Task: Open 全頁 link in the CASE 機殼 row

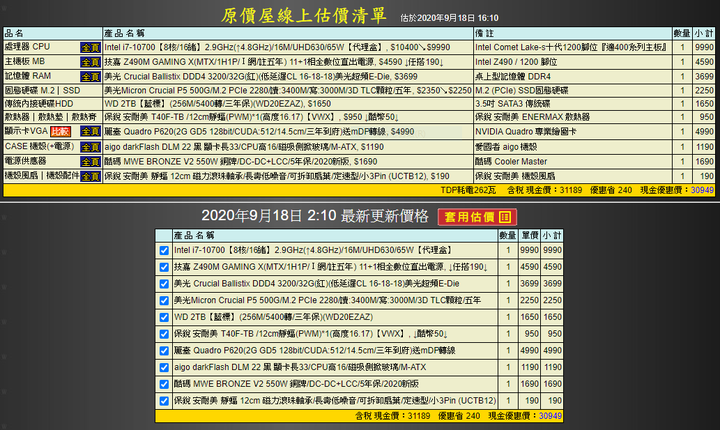Action: click(90, 147)
